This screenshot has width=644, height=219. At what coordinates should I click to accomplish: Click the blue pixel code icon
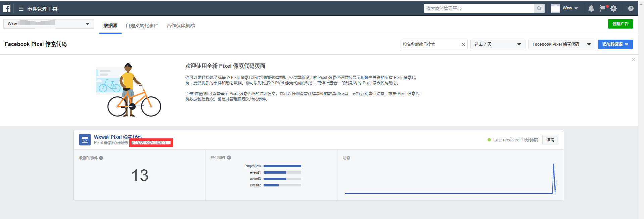point(85,140)
